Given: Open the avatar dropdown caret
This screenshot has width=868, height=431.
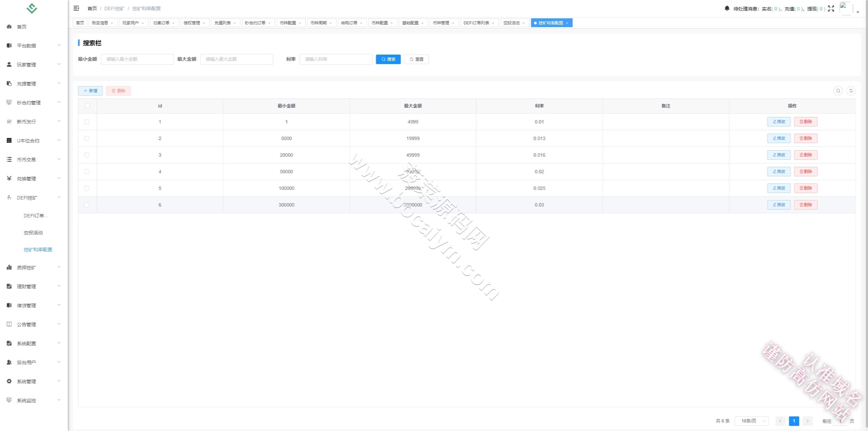Looking at the screenshot, I should tap(858, 12).
